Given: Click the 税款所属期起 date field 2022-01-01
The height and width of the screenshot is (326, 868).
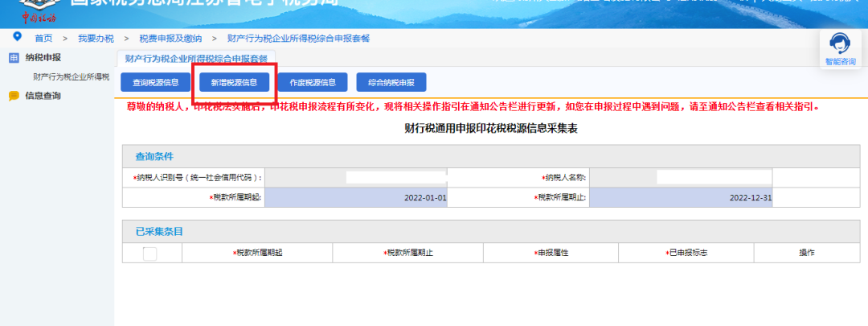Looking at the screenshot, I should 355,197.
